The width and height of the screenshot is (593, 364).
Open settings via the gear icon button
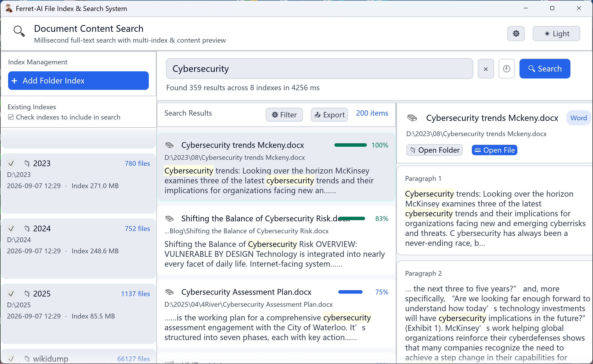pyautogui.click(x=516, y=34)
